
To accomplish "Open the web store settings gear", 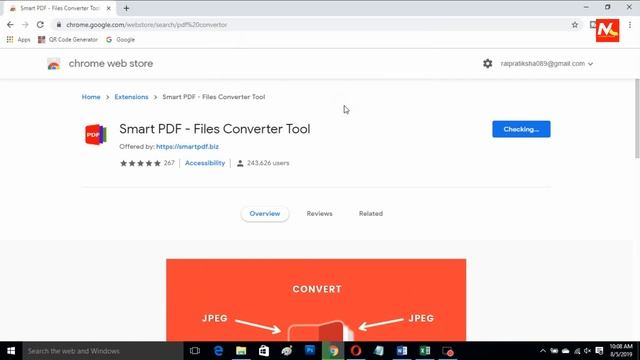I will 487,64.
